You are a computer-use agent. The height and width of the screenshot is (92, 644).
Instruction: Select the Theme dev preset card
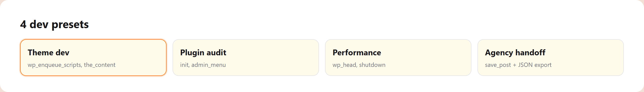click(x=93, y=58)
